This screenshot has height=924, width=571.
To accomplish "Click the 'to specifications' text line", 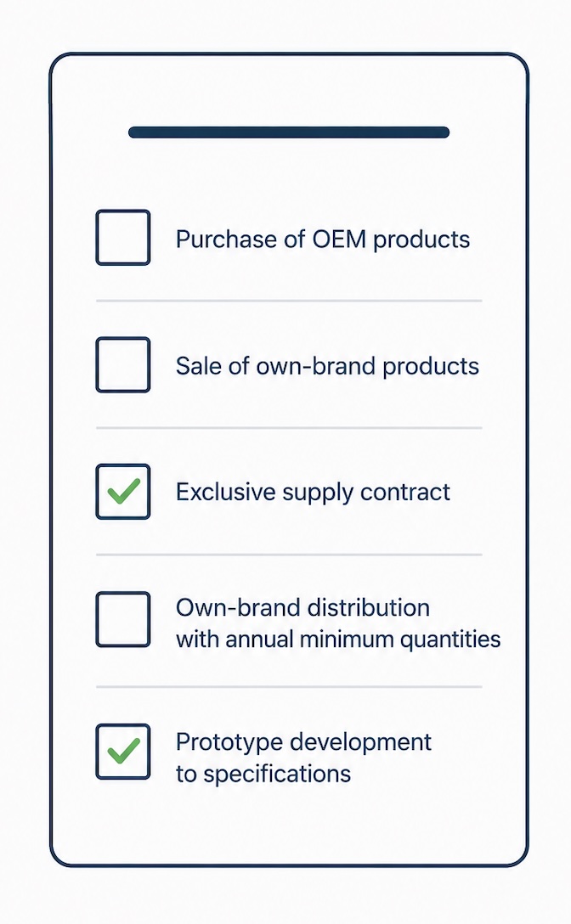I will click(263, 775).
